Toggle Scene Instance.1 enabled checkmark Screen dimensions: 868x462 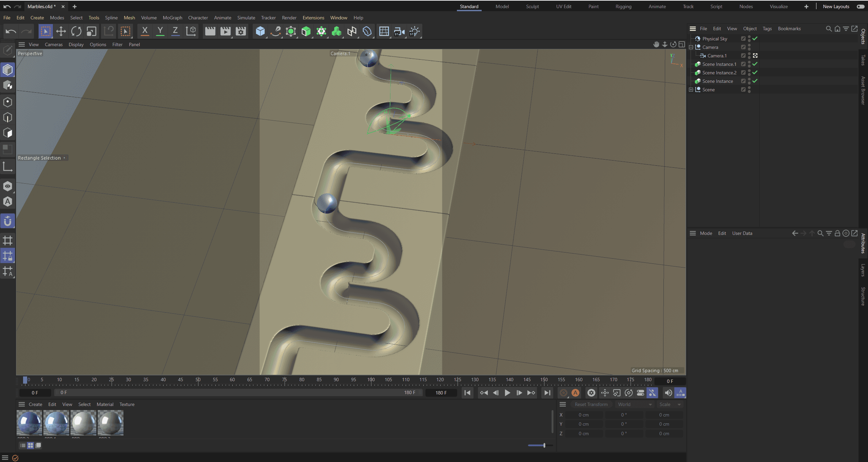click(755, 64)
